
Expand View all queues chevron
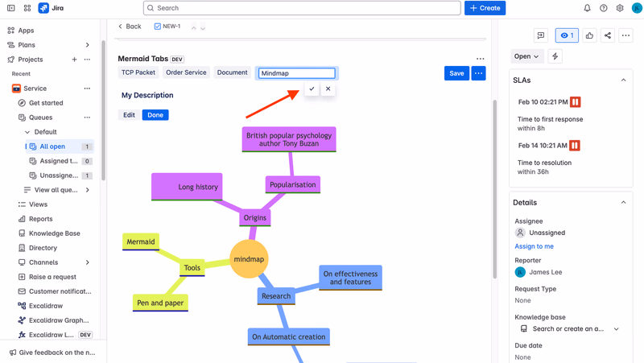coord(88,190)
